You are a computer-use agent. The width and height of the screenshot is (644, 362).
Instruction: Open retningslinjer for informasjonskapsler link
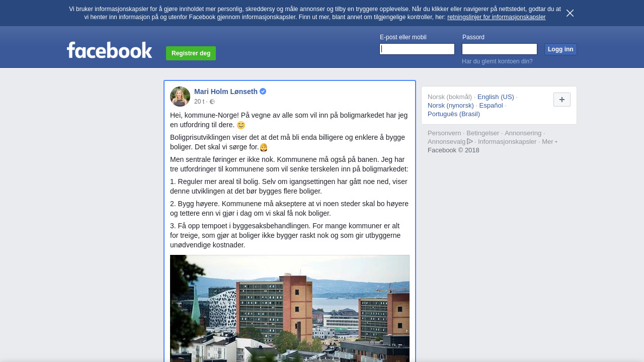[496, 17]
